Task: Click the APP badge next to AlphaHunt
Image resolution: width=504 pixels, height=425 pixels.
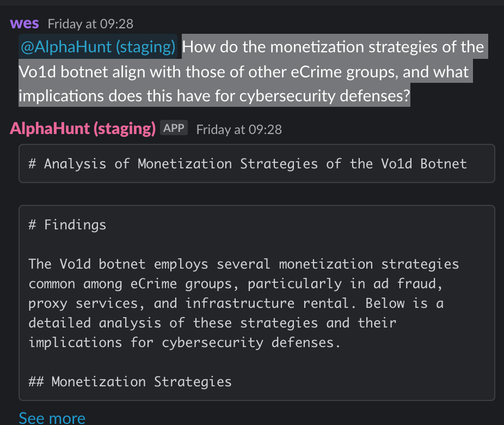Action: 174,127
